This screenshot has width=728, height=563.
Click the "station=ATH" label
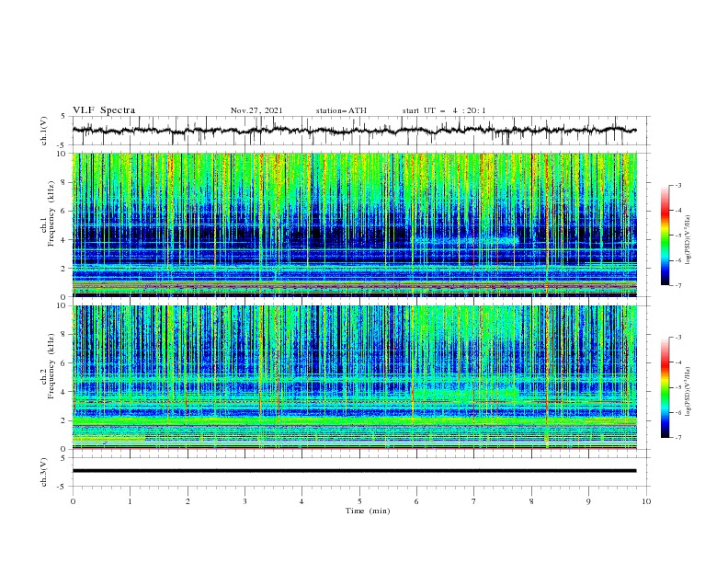point(341,110)
